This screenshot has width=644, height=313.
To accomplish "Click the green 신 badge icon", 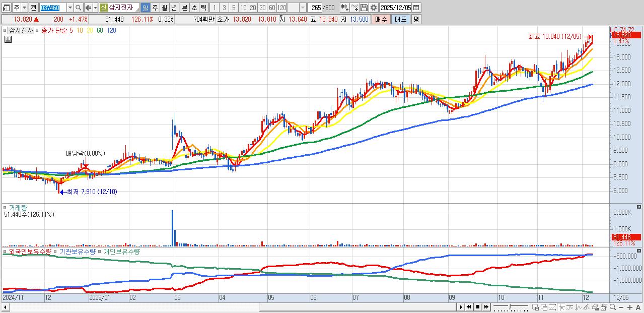I will [x=103, y=8].
